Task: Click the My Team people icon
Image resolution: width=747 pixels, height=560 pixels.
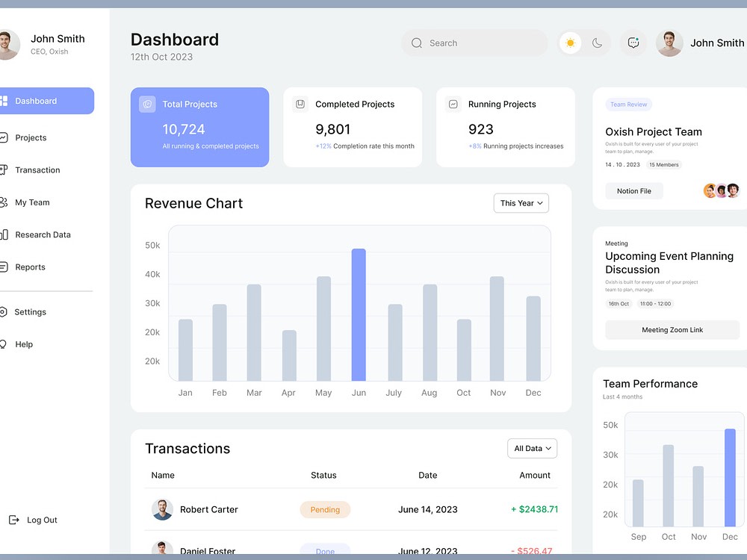Action: 4,202
